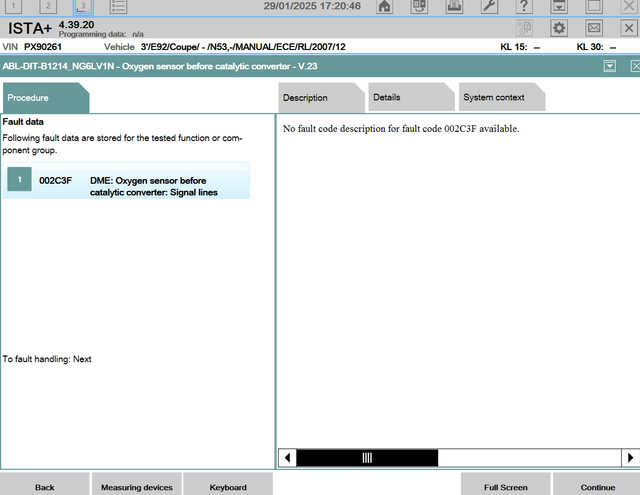The width and height of the screenshot is (640, 495).
Task: Open the System context tab
Action: 502,97
